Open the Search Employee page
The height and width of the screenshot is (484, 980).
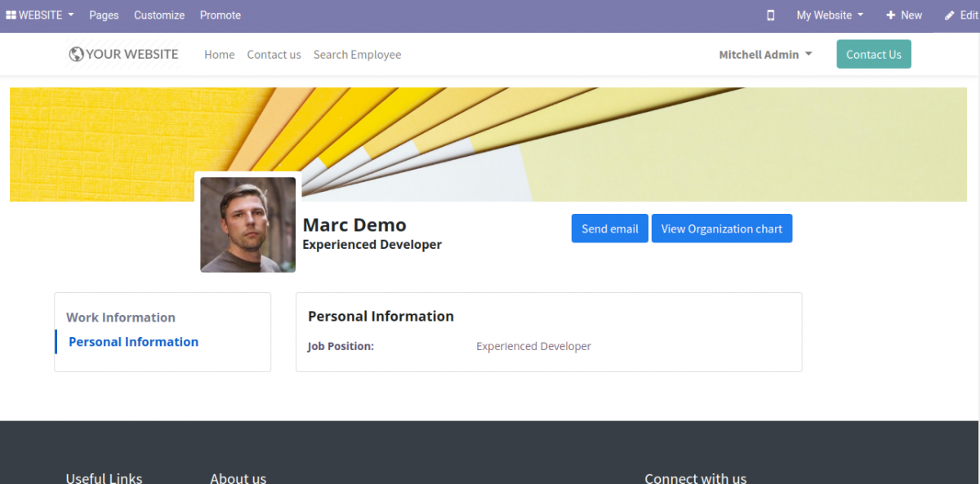(357, 54)
